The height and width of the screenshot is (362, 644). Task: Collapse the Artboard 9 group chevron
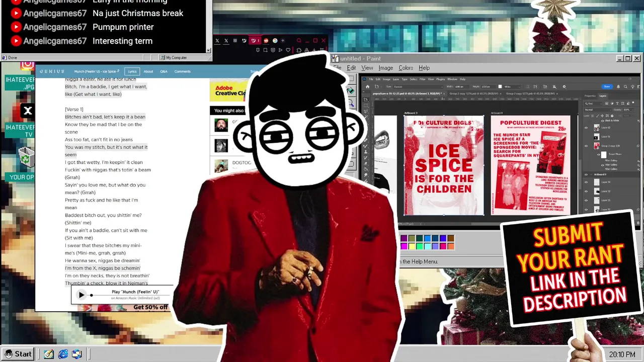[591, 174]
